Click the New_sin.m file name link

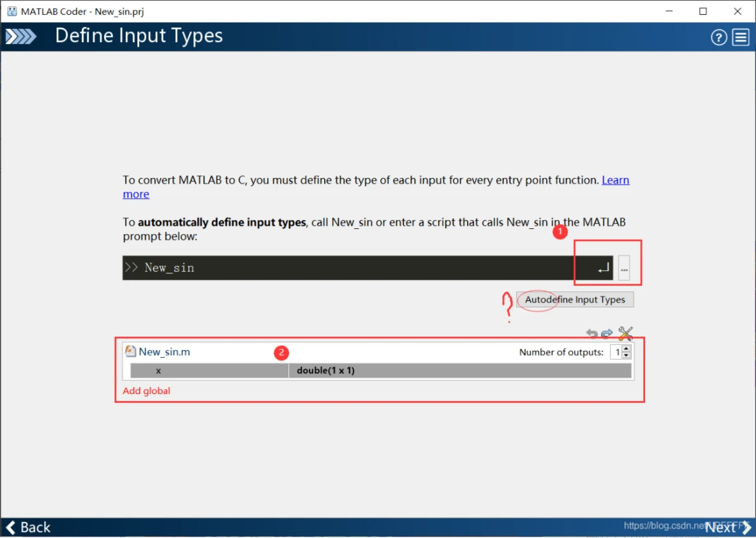pos(165,352)
